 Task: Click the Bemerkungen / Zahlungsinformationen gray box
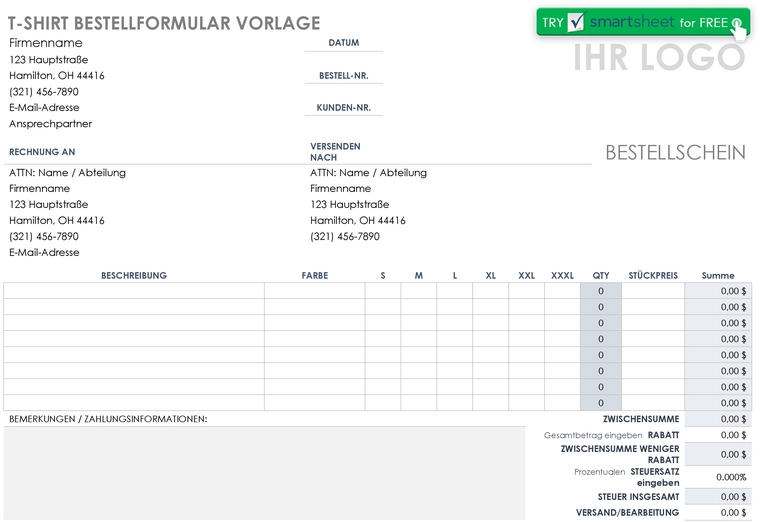click(265, 474)
